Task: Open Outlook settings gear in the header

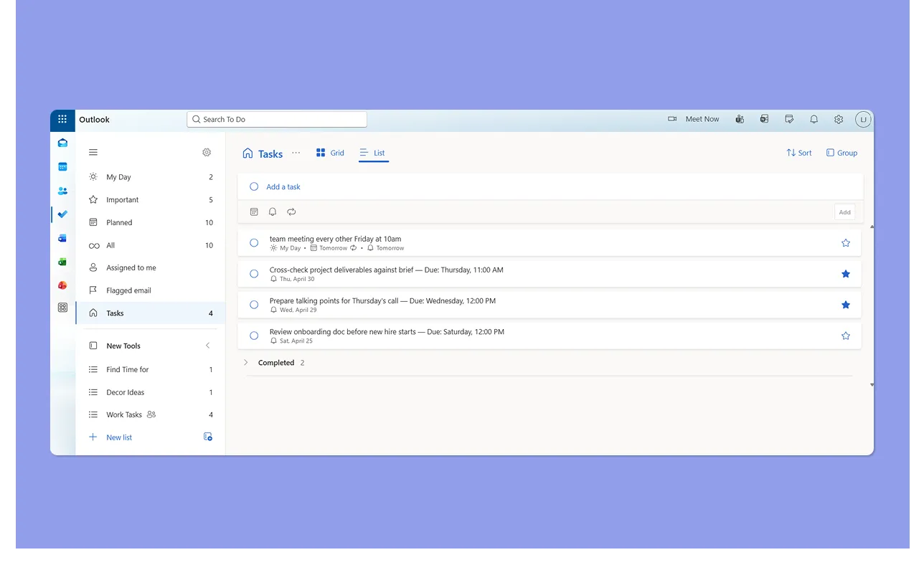Action: (839, 120)
